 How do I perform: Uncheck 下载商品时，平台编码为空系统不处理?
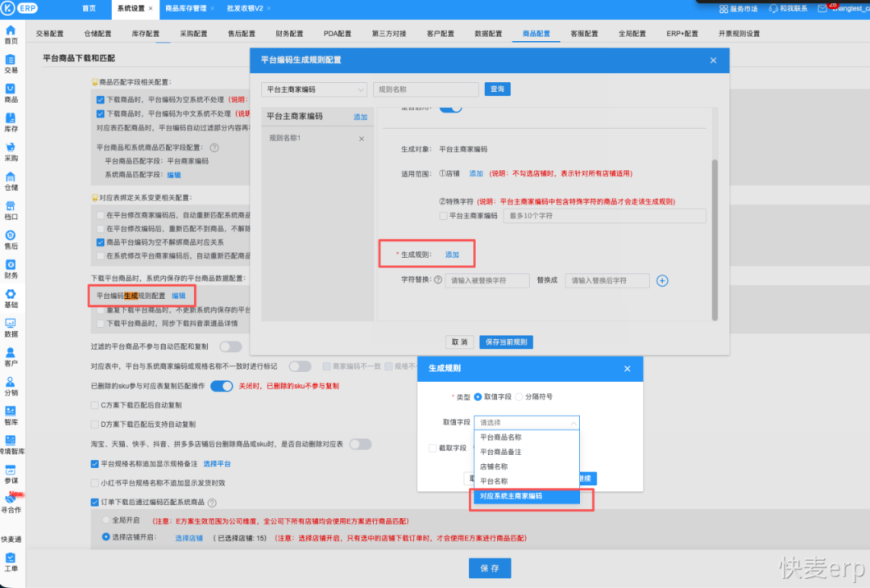click(x=101, y=100)
